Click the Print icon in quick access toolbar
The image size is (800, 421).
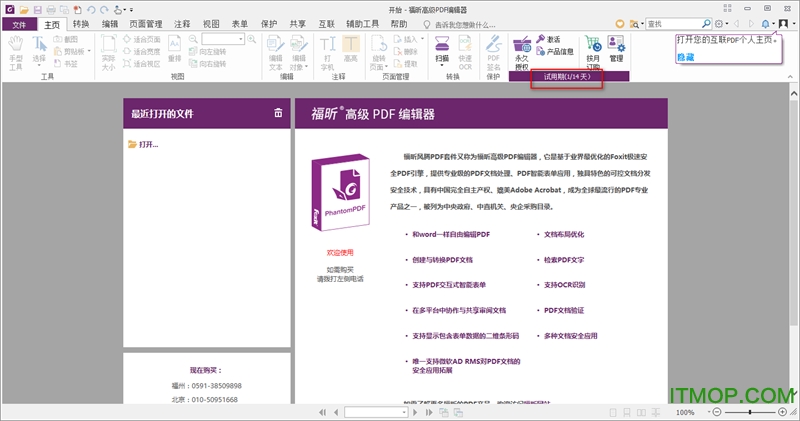click(x=51, y=10)
